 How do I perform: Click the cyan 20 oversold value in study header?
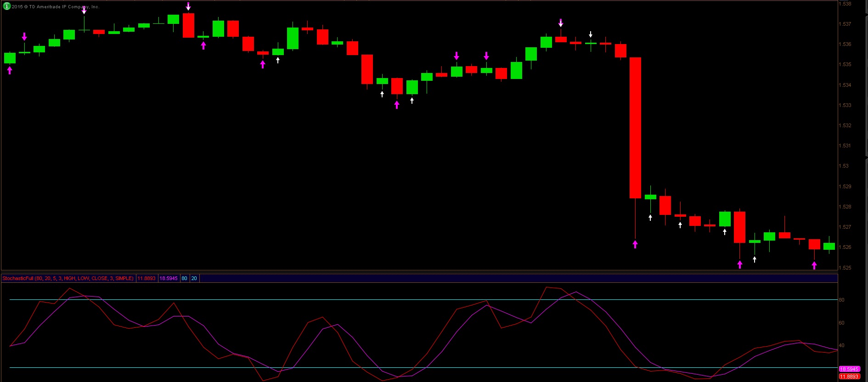coord(194,278)
